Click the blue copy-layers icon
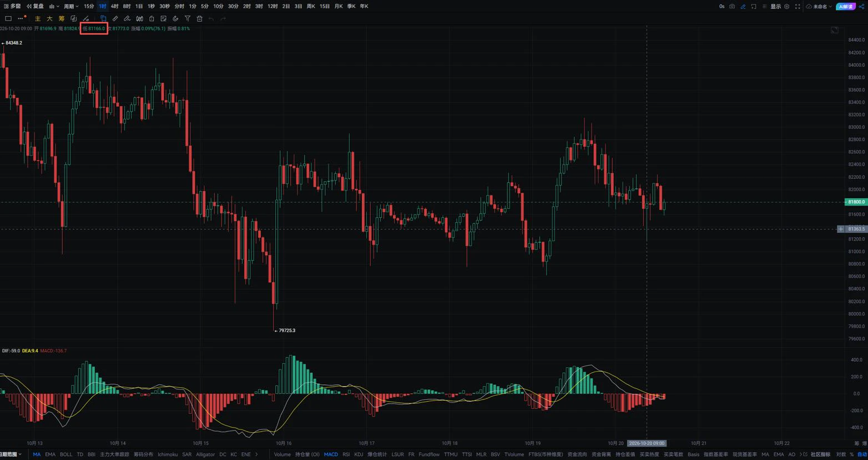Screen dimensions: 868x460 click(x=103, y=19)
